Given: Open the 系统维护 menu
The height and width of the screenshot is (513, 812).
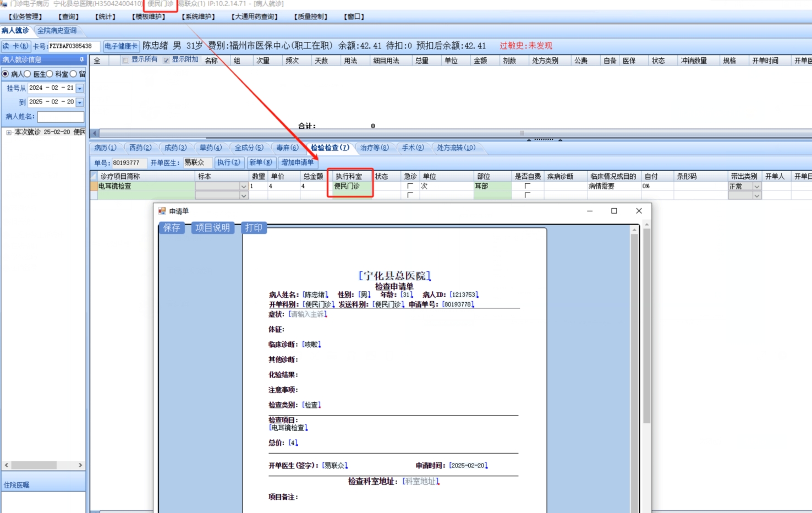Looking at the screenshot, I should [x=199, y=17].
